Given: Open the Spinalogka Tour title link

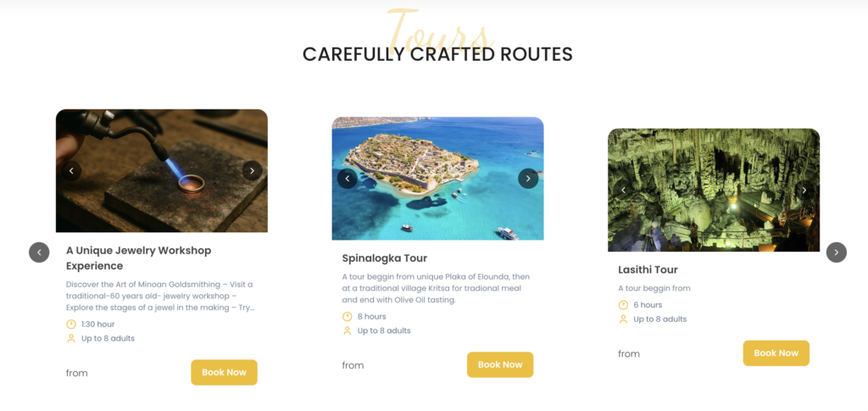Looking at the screenshot, I should [384, 258].
